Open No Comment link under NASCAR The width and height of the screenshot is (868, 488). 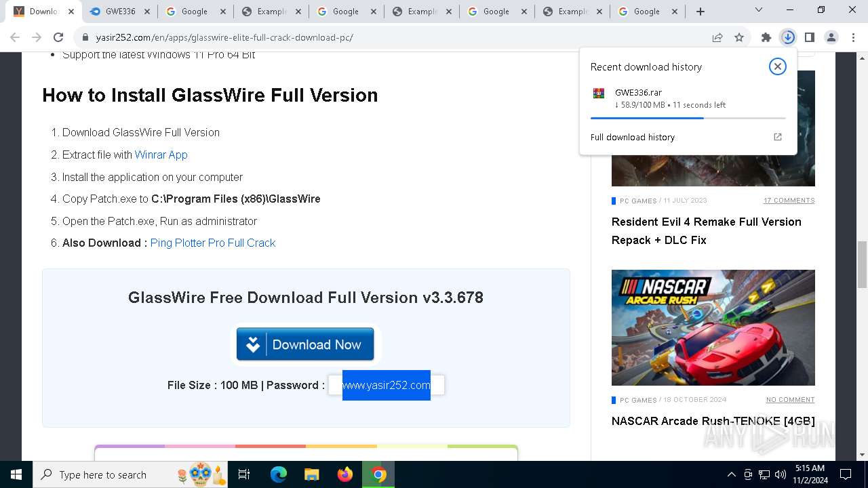(x=791, y=400)
